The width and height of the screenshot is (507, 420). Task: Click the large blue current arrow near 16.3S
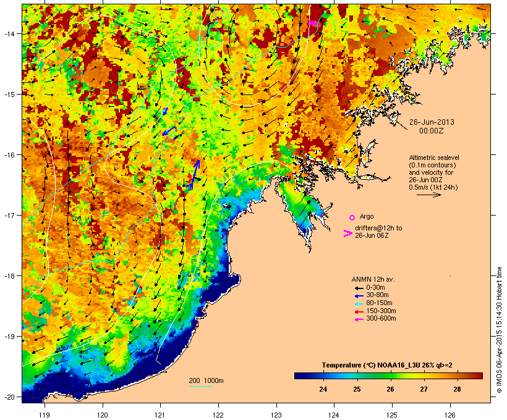(x=195, y=175)
